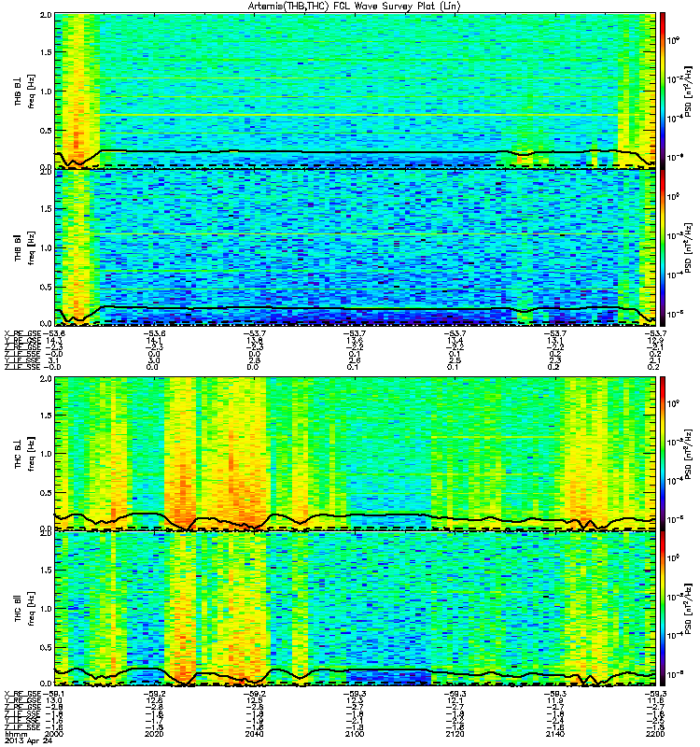Viewport: 700px width, 747px height.
Task: Select the 2140 time tick label
Action: click(555, 734)
